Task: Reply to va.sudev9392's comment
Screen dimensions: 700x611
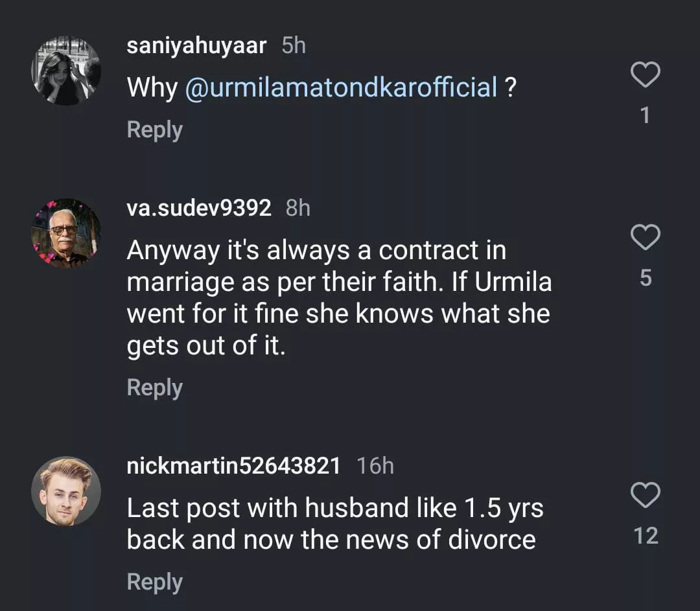Action: point(154,387)
